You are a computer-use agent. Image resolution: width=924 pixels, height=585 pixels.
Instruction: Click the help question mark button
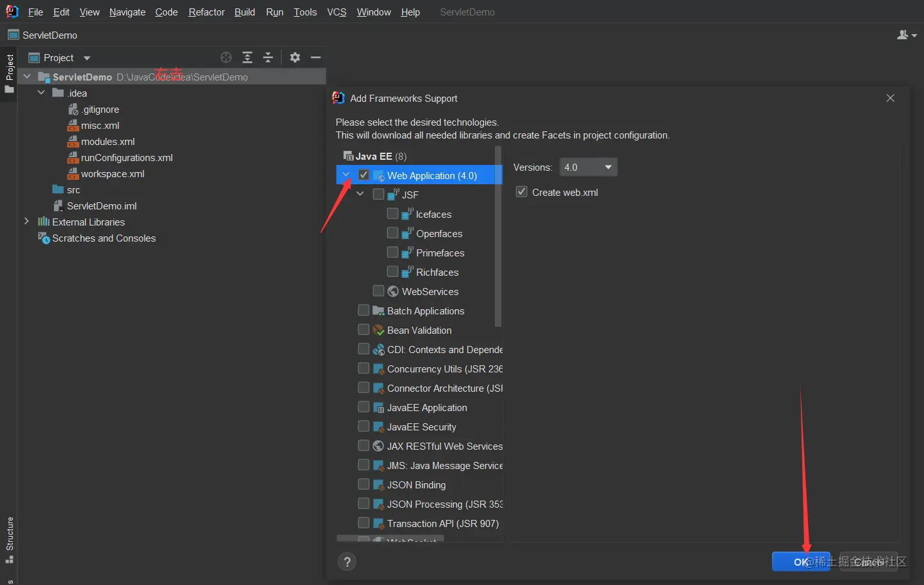pos(347,562)
